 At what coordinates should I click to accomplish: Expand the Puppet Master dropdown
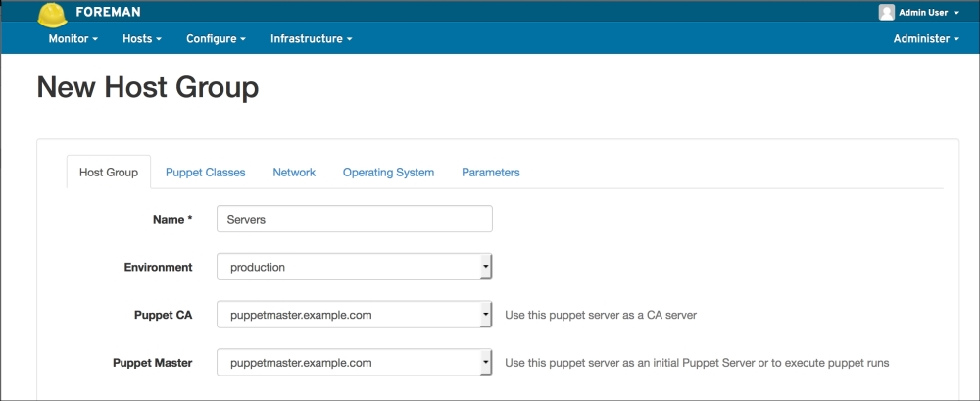[x=354, y=363]
